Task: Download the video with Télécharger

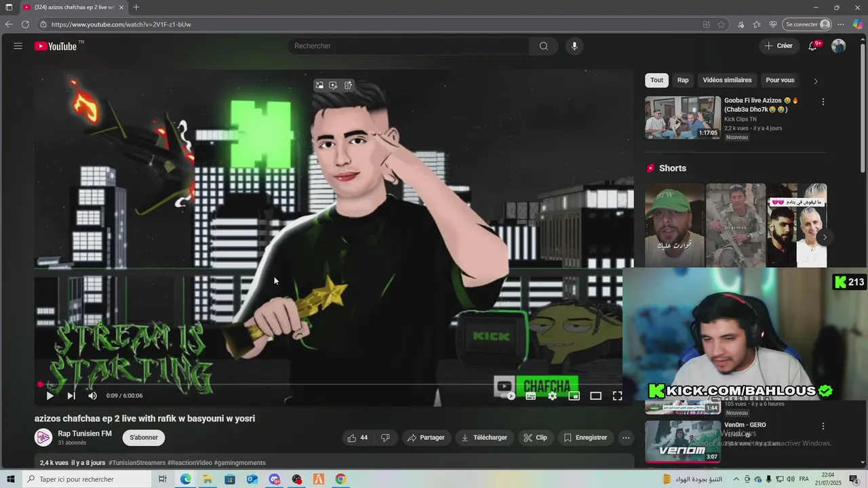Action: [484, 438]
